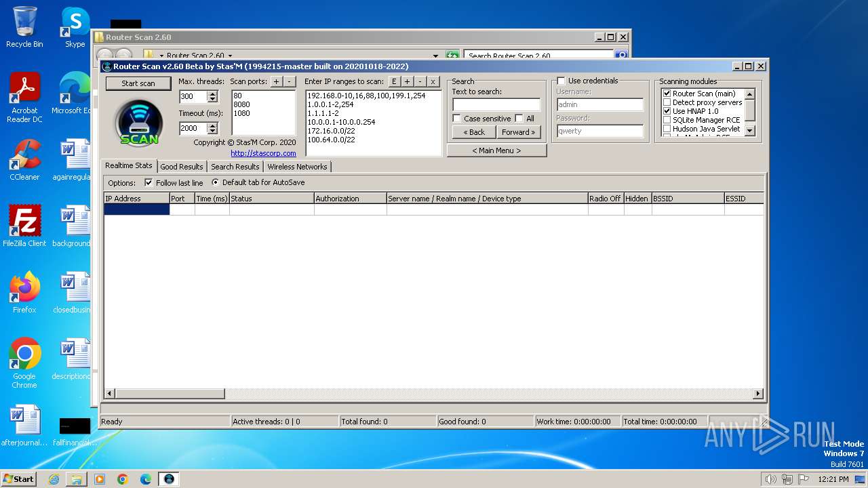Image resolution: width=868 pixels, height=488 pixels.
Task: Switch to Realtime Stats tab
Action: [129, 166]
